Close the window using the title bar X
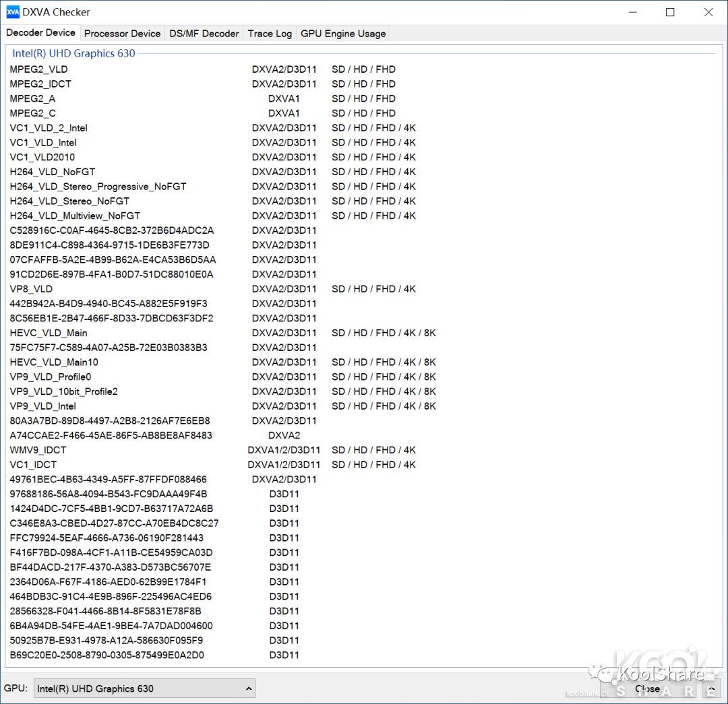 708,12
